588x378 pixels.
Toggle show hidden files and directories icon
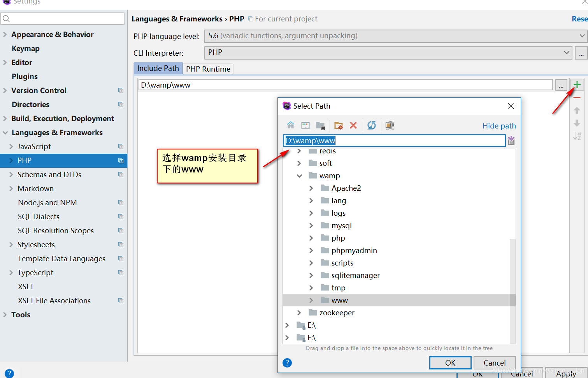390,125
